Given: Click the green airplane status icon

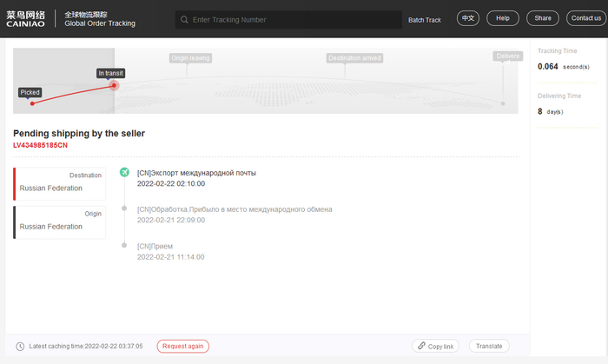Looking at the screenshot, I should coord(124,172).
